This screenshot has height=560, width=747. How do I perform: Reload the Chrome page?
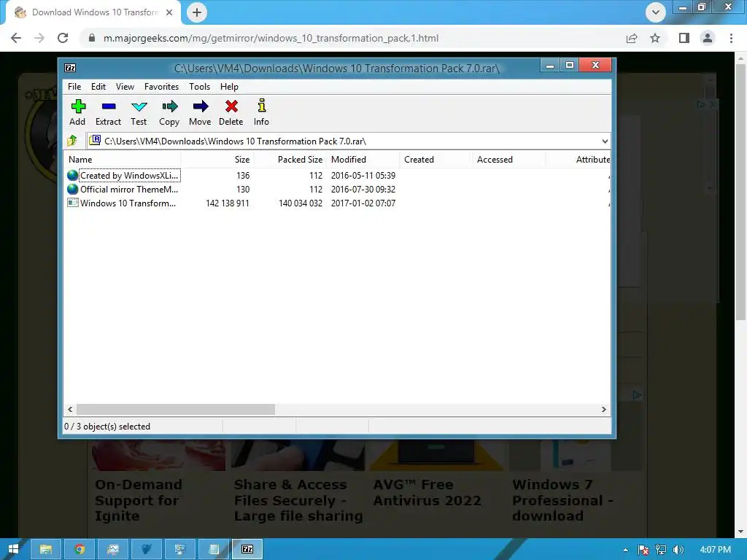[63, 38]
